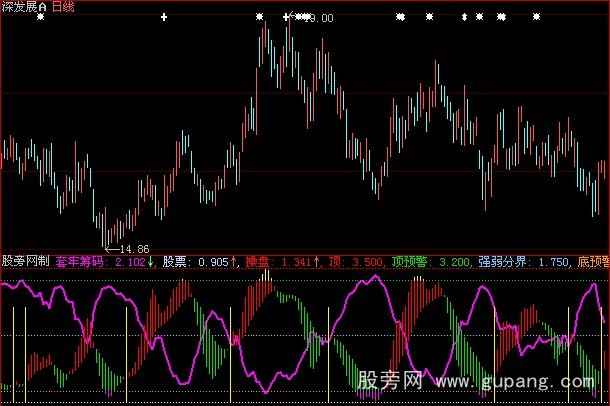Click the down arrow after 套牢筹码 value 2.102
This screenshot has height=406, width=610.
pos(151,263)
